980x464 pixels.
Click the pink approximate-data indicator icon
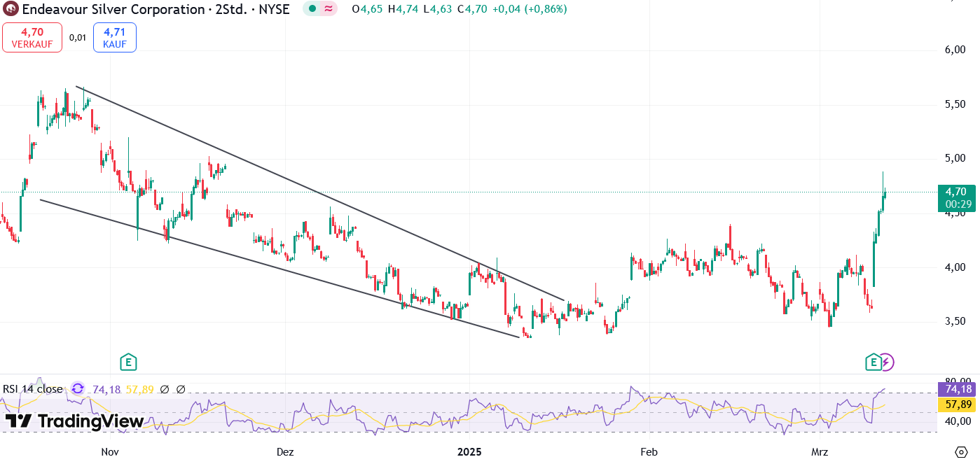coord(329,9)
